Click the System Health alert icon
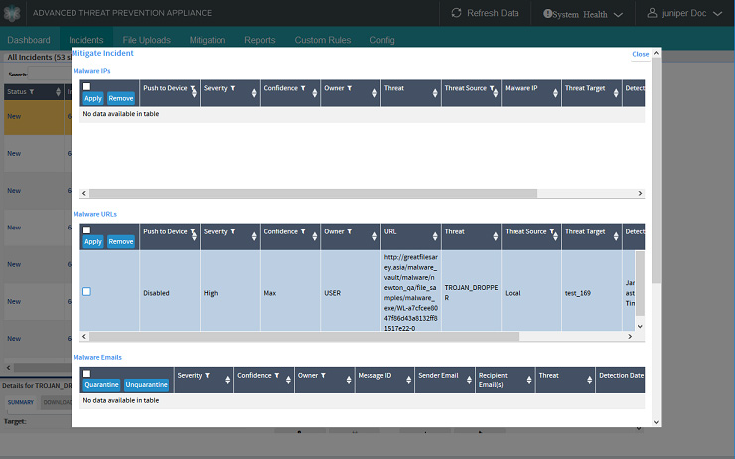The width and height of the screenshot is (735, 459). [x=547, y=14]
